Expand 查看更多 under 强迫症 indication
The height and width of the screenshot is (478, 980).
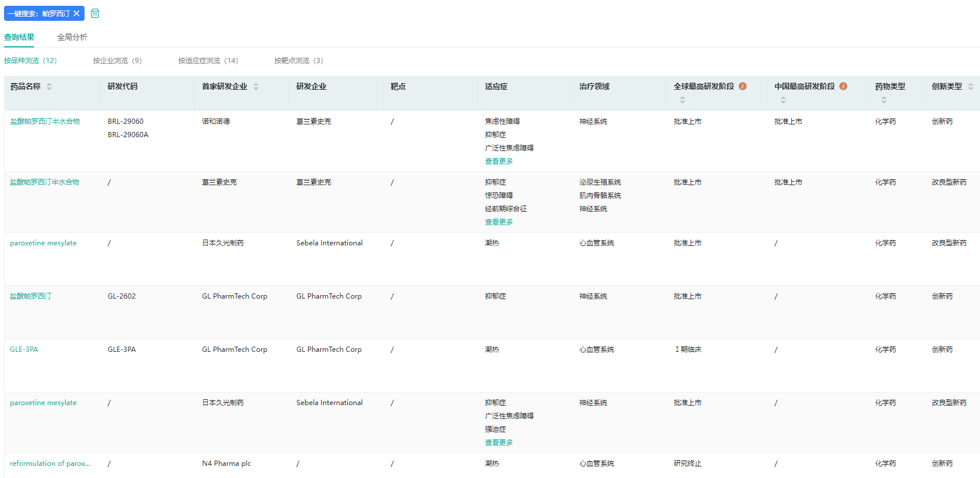coord(499,443)
